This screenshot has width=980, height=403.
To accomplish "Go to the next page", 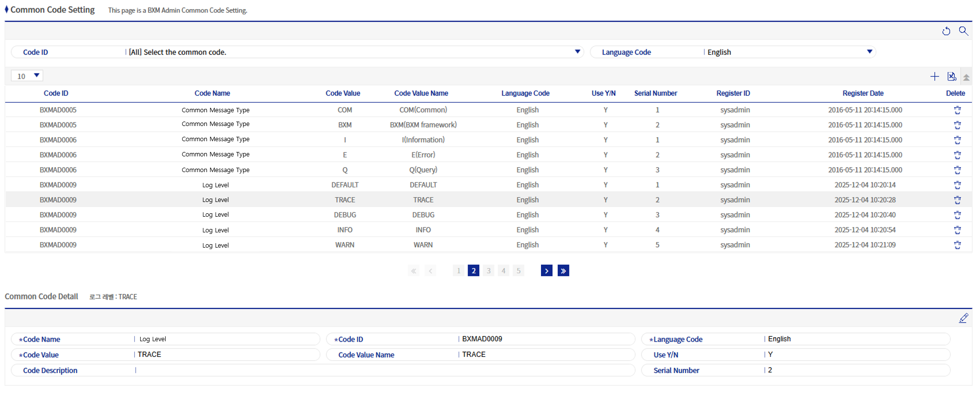I will click(x=546, y=271).
